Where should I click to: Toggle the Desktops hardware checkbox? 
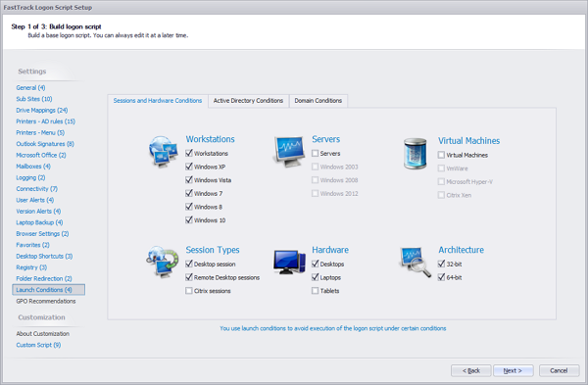pos(315,264)
